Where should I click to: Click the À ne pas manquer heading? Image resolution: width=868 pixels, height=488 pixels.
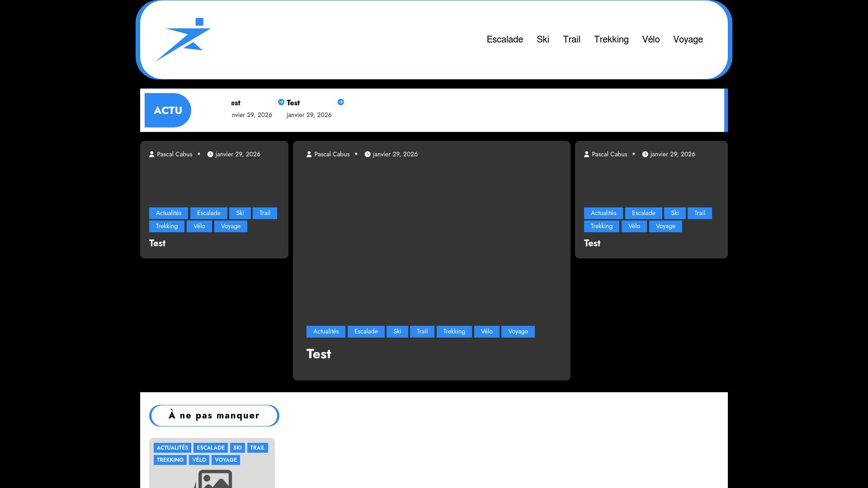pyautogui.click(x=214, y=416)
